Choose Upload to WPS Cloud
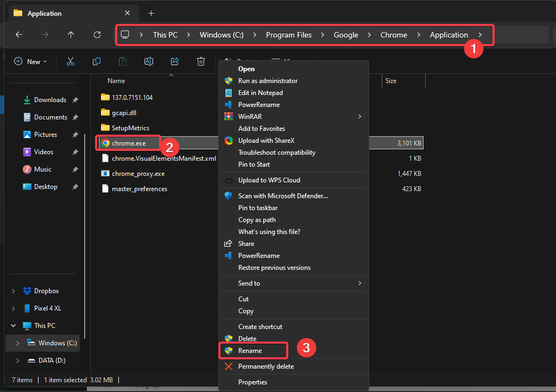 pyautogui.click(x=294, y=180)
